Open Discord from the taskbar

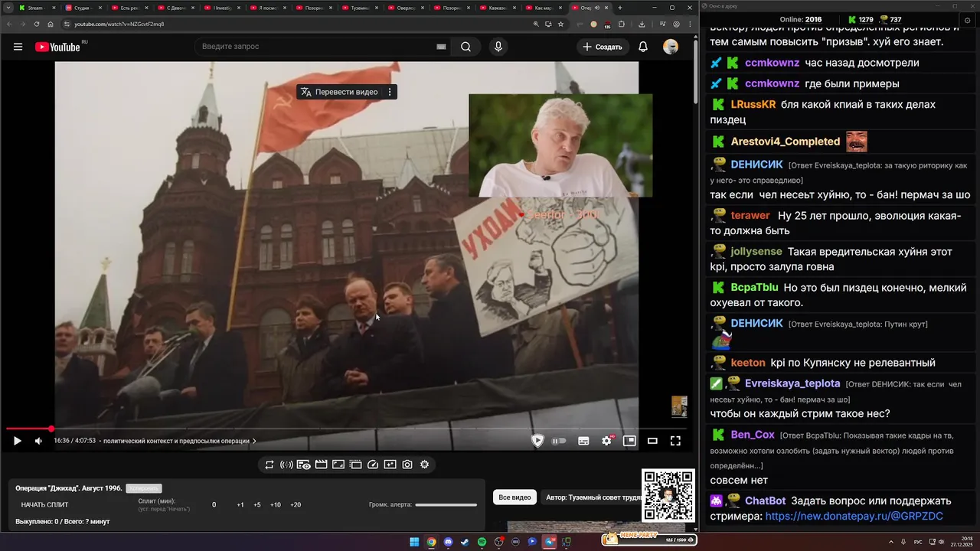pos(448,542)
